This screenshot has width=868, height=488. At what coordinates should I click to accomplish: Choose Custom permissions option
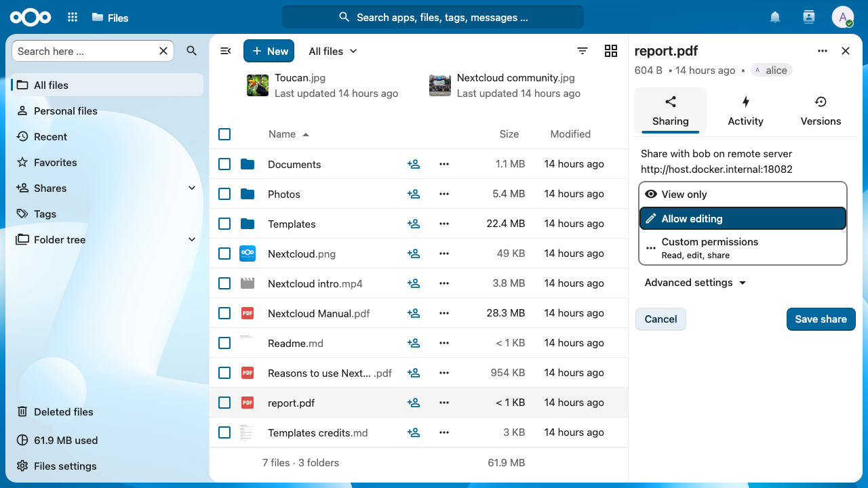pyautogui.click(x=743, y=247)
